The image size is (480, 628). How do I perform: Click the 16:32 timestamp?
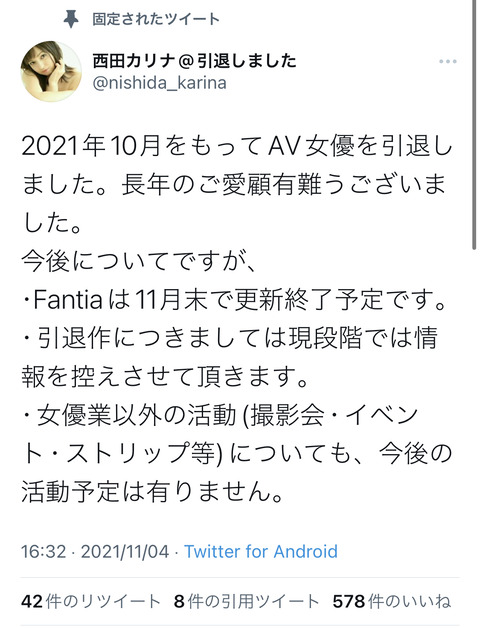(x=43, y=552)
